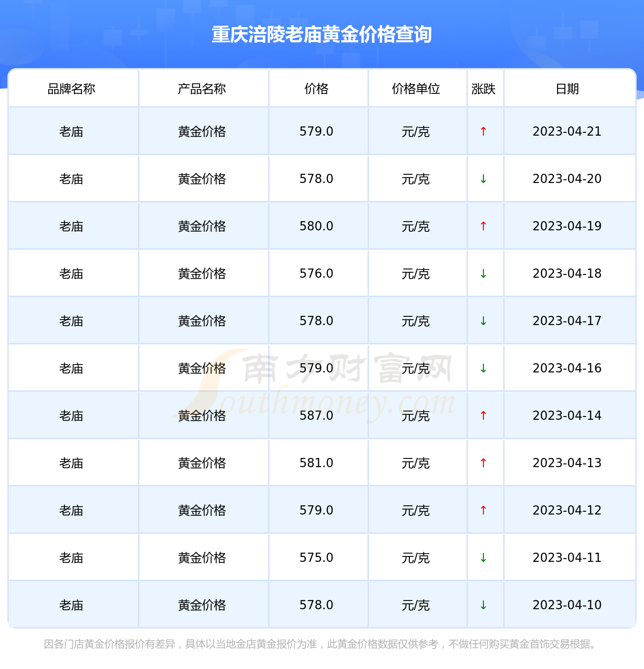Click the green down arrow for 2023-04-10
Image resolution: width=644 pixels, height=669 pixels.
click(483, 605)
